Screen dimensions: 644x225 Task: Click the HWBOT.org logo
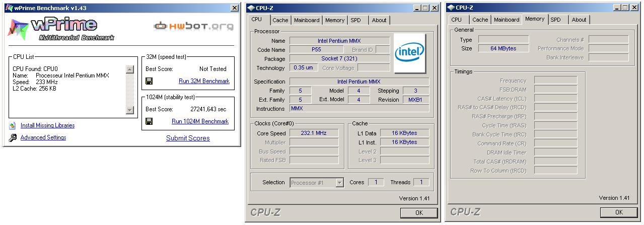(193, 26)
